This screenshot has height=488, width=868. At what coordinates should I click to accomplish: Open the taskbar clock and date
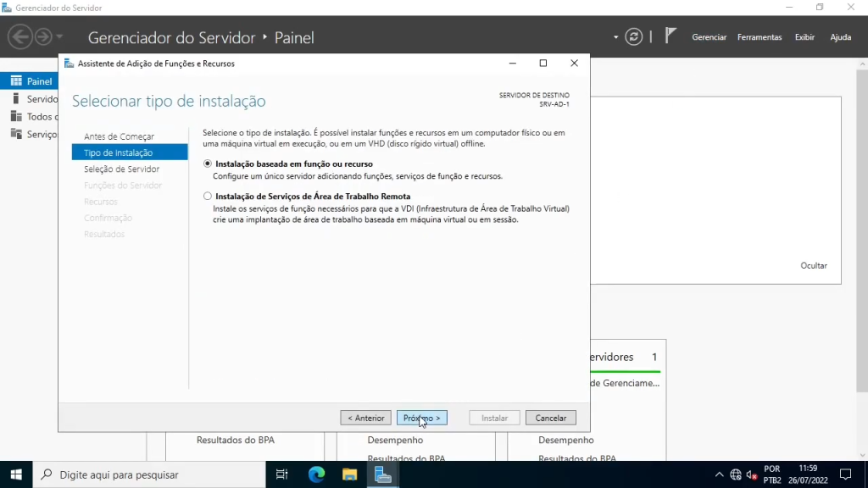click(x=808, y=474)
